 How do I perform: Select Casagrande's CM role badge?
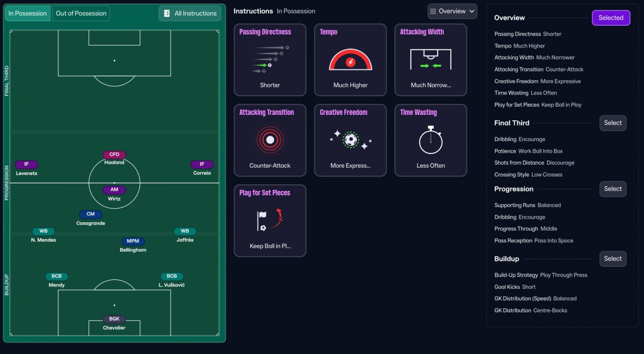tap(91, 214)
